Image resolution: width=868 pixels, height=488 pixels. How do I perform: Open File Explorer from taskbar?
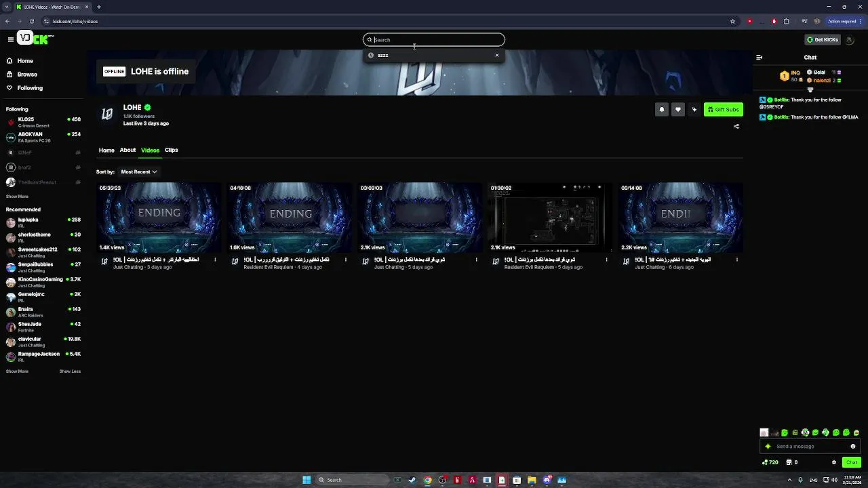point(532,480)
